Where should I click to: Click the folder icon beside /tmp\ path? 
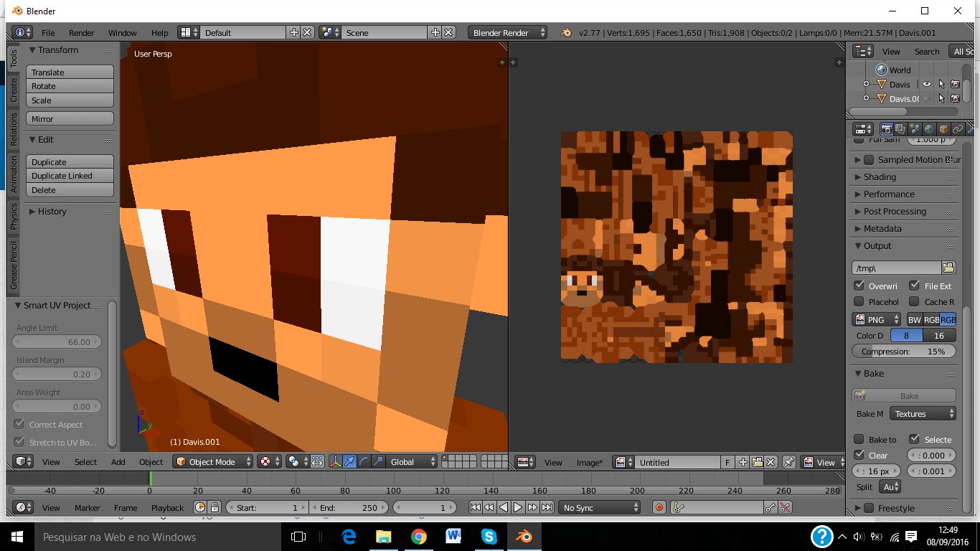click(x=948, y=268)
